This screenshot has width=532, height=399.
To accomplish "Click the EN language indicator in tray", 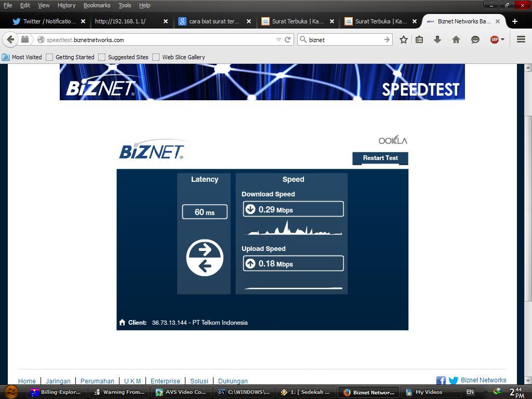I will 470,392.
